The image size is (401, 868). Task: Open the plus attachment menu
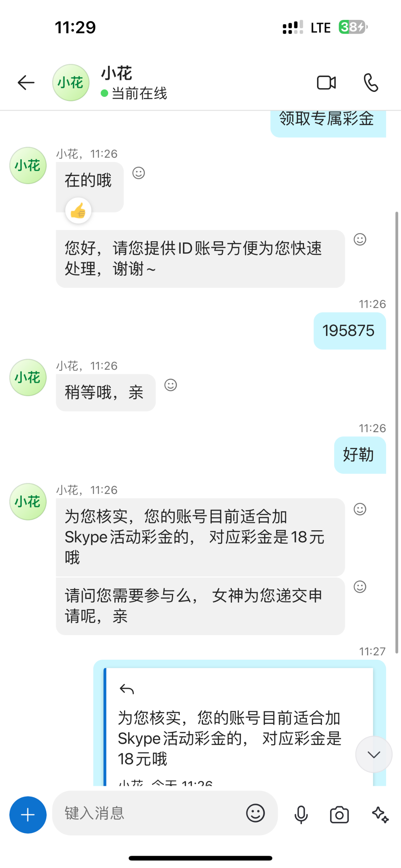click(x=28, y=815)
